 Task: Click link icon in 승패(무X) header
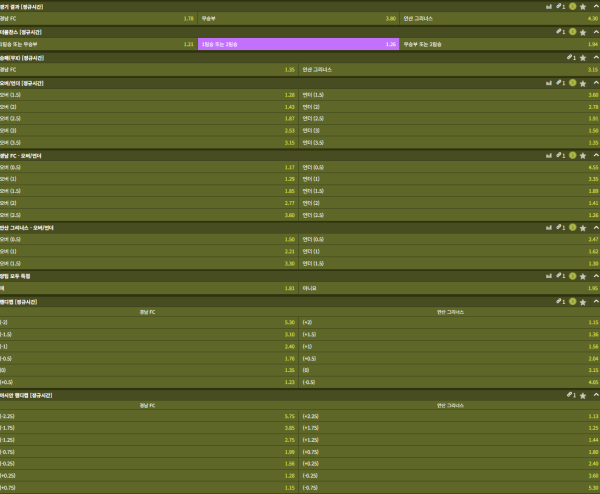568,57
